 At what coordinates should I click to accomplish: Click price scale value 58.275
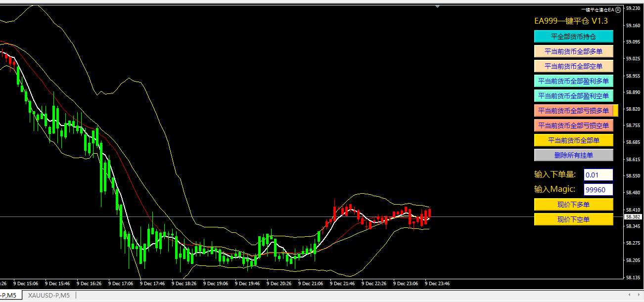(633, 243)
